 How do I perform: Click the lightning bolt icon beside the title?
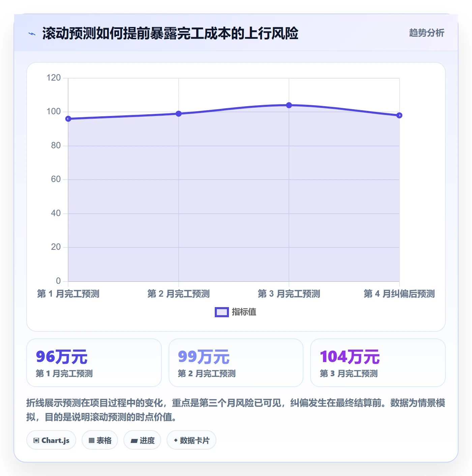(32, 34)
